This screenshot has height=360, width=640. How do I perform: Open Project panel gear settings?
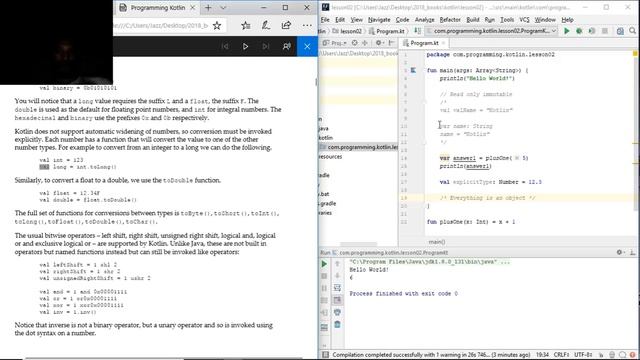[379, 43]
